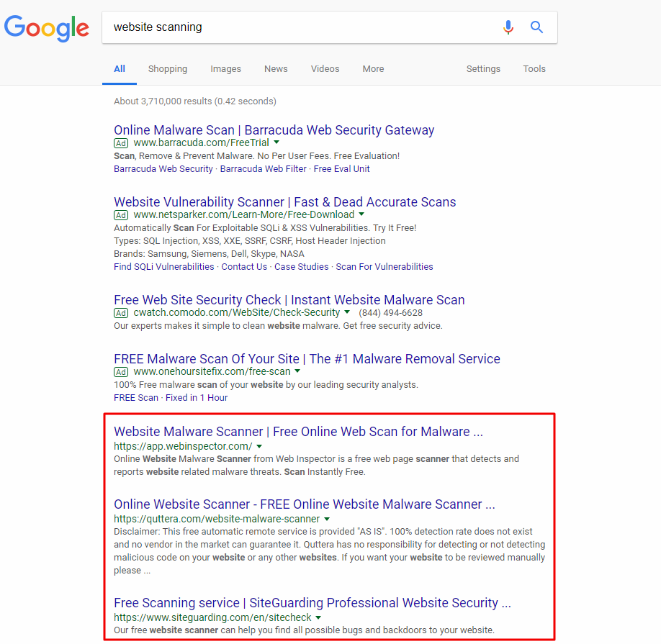Viewport: 661px width, 644px height.
Task: Activate voice search with the microphone icon
Action: click(508, 27)
